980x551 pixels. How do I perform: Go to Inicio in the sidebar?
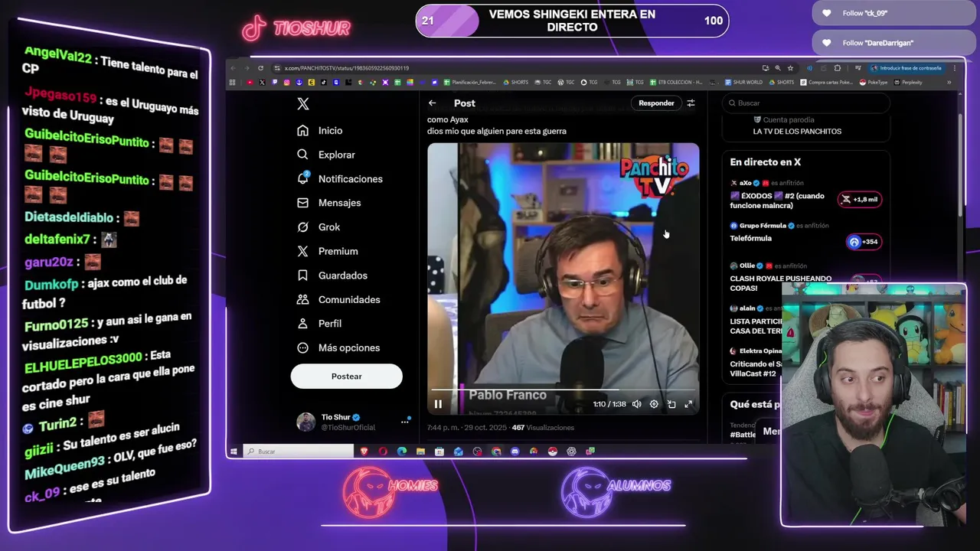pyautogui.click(x=320, y=131)
